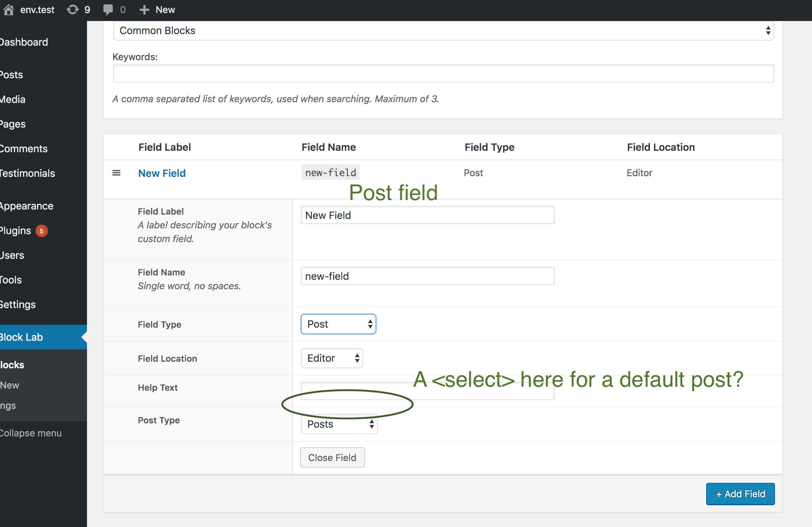
Task: Click into the Keywords text input
Action: pyautogui.click(x=443, y=74)
